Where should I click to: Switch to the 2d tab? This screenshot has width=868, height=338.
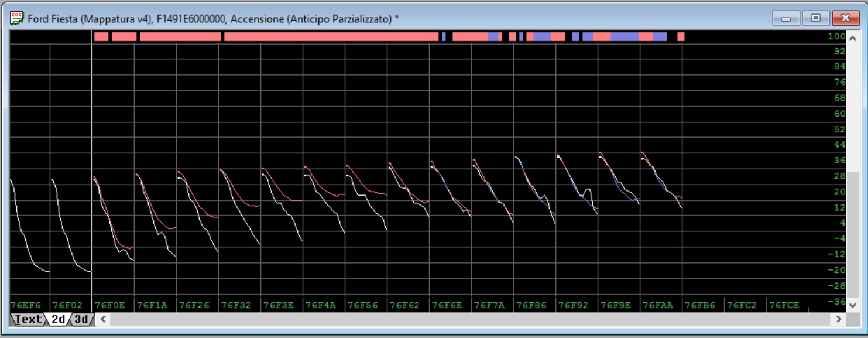58,320
